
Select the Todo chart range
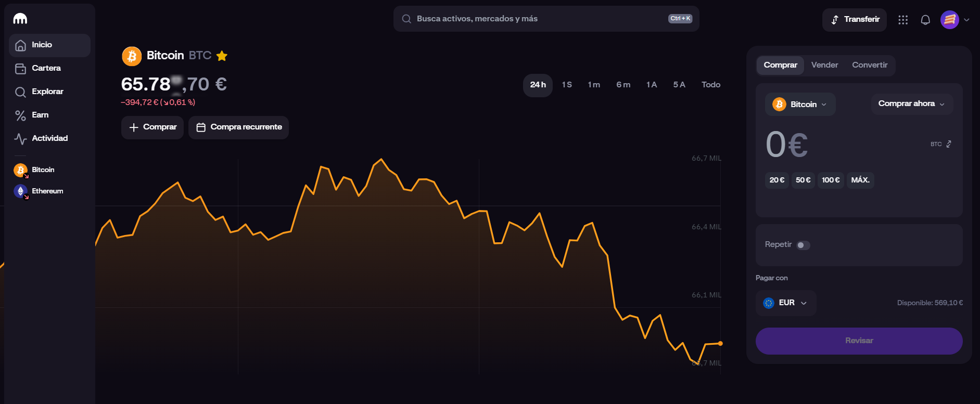711,85
